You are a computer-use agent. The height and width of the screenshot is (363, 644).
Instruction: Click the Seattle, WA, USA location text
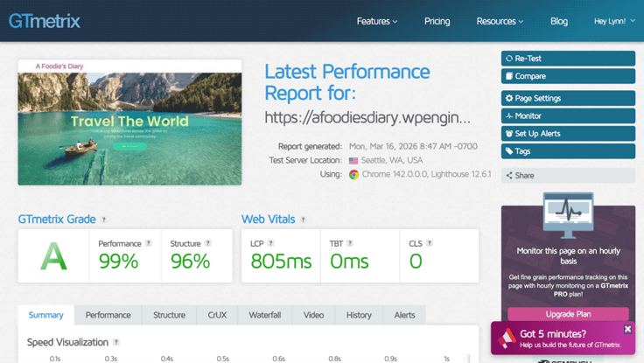coord(392,161)
